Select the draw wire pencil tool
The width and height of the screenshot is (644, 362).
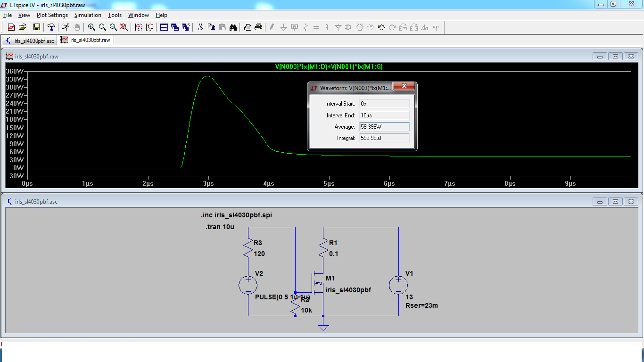click(273, 27)
